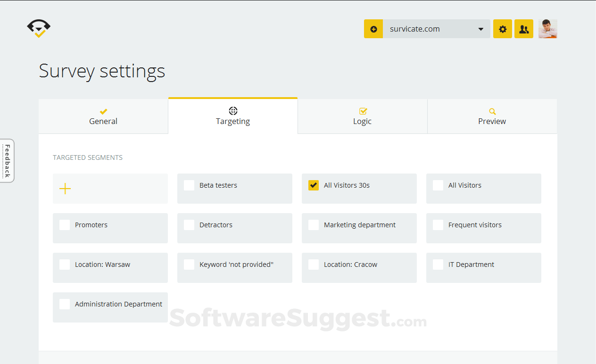The height and width of the screenshot is (364, 596).
Task: Enable the Promoters segment checkbox
Action: point(65,225)
